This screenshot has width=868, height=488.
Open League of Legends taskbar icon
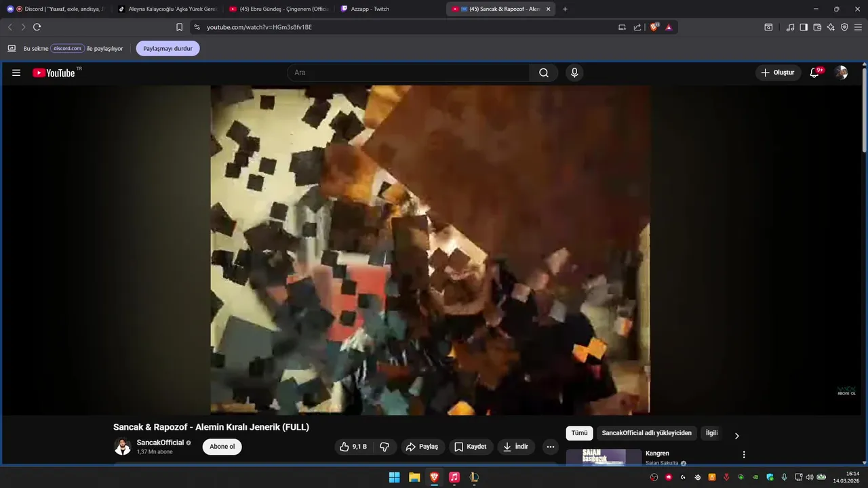pyautogui.click(x=474, y=477)
